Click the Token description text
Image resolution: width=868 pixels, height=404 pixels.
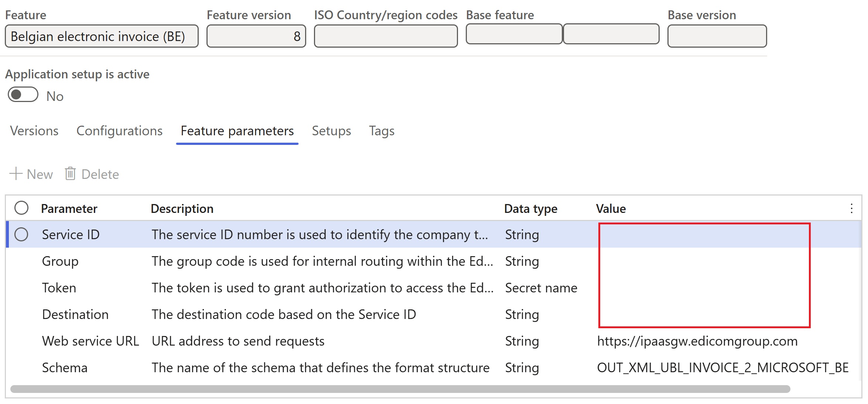pyautogui.click(x=323, y=288)
